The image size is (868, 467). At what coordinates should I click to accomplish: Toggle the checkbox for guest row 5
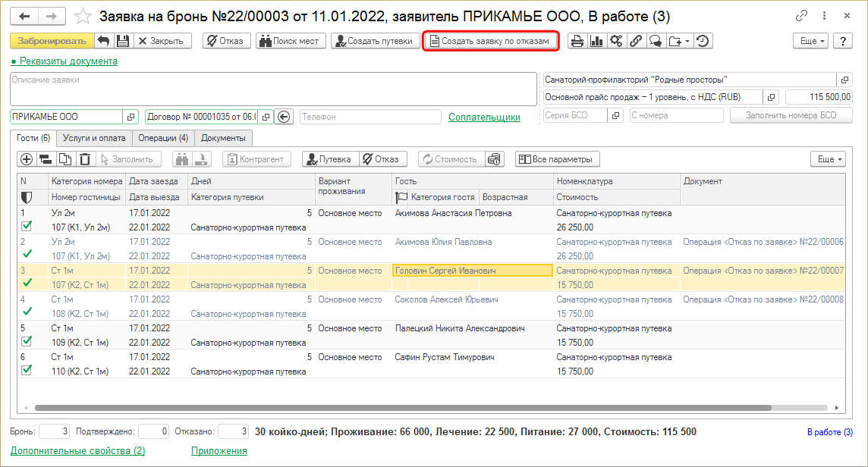point(27,341)
